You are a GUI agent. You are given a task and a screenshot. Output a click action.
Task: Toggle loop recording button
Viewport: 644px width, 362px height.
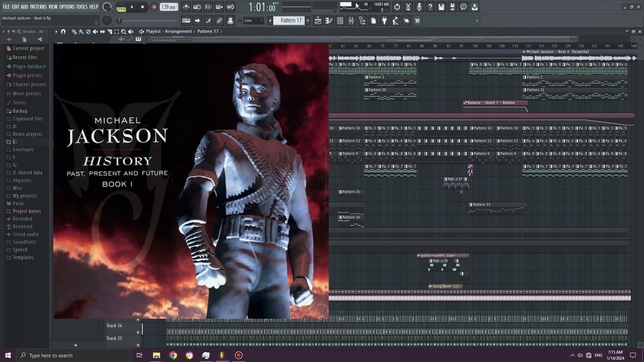[x=231, y=7]
